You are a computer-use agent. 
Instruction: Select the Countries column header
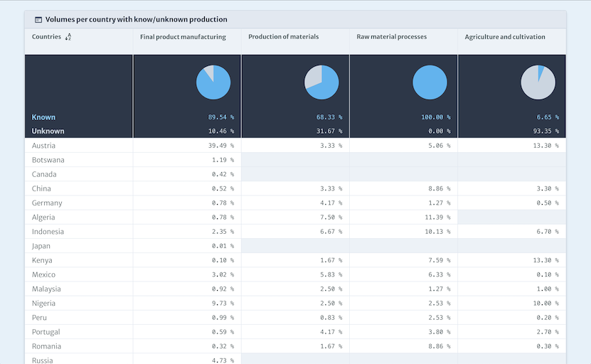click(x=47, y=37)
